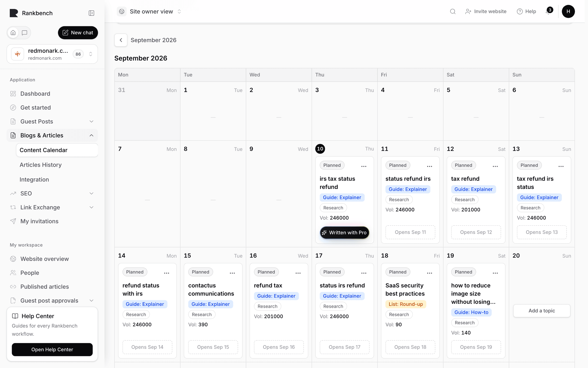Screen dimensions: 588x368
Task: Select the highlighted day 10
Action: pos(320,149)
